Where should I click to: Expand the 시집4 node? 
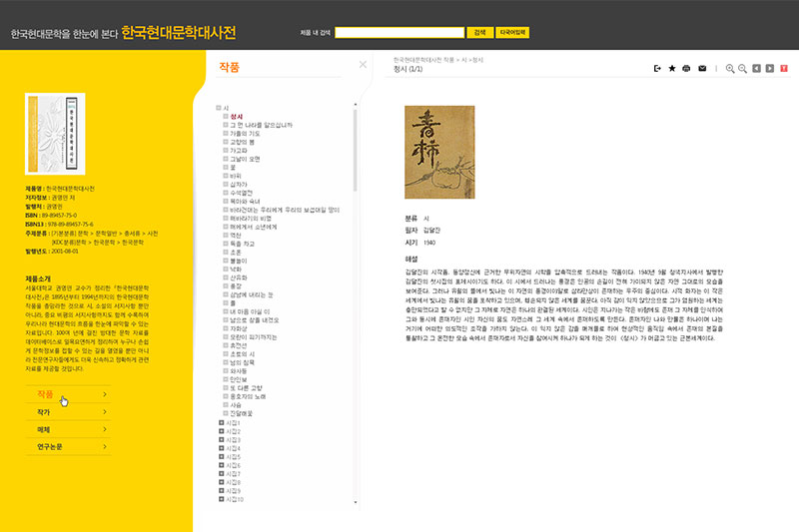pos(221,448)
